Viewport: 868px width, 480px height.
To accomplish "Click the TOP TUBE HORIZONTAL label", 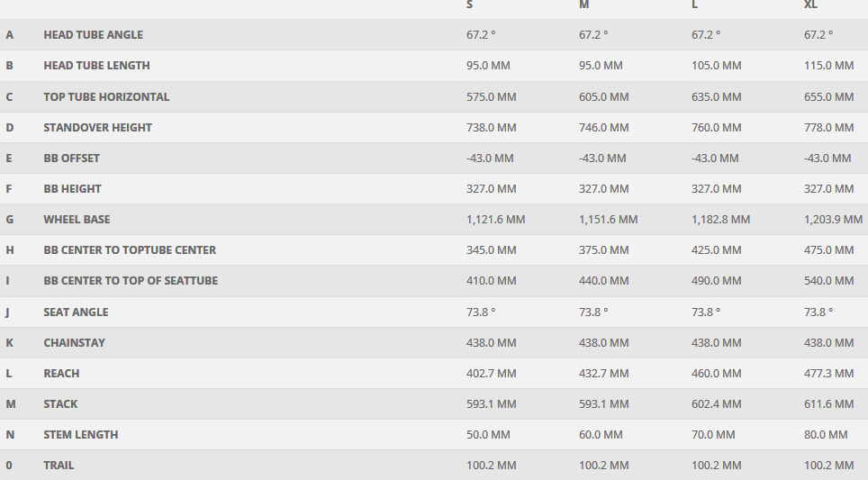I will [106, 96].
